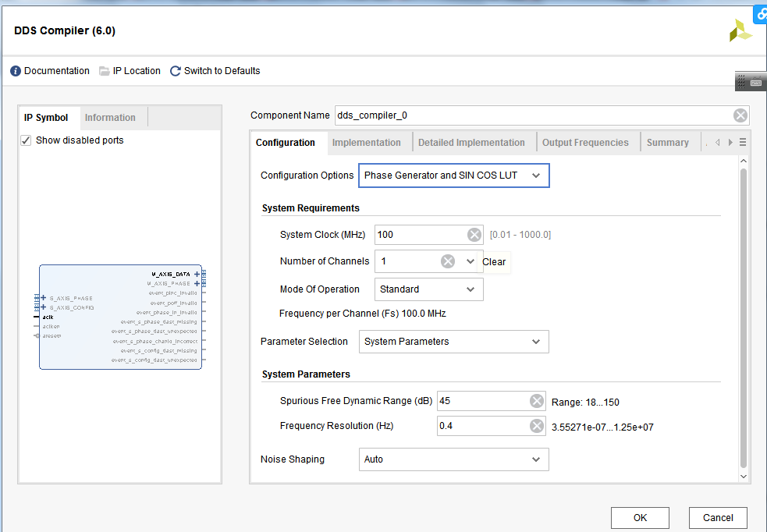Click event_s_phase_chanid_incorrect port label
The width and height of the screenshot is (767, 532).
155,341
